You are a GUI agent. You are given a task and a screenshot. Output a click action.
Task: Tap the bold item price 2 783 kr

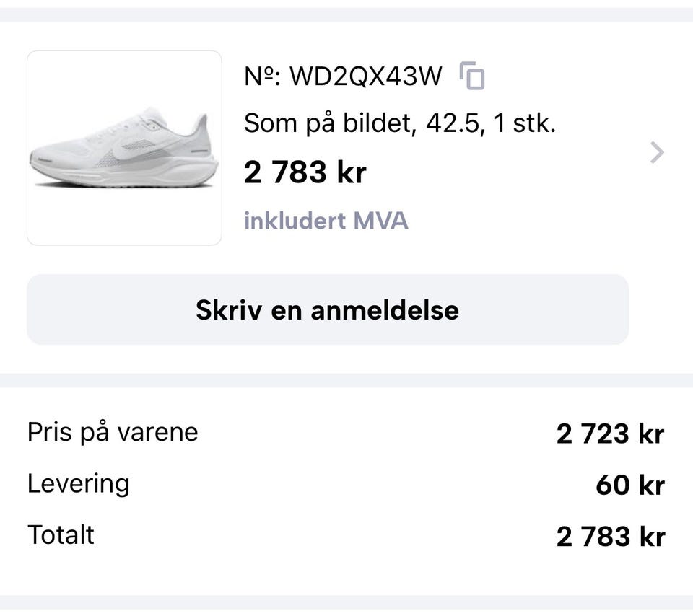tap(305, 172)
